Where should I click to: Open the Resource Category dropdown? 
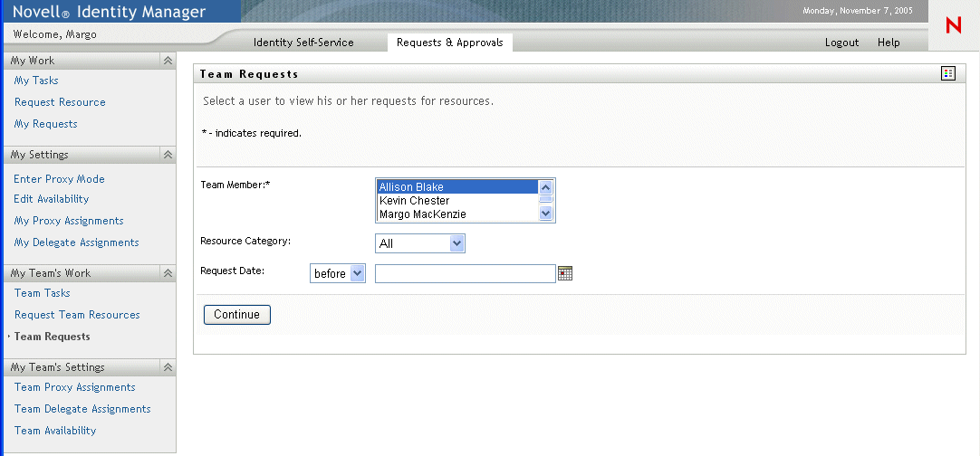coord(456,243)
